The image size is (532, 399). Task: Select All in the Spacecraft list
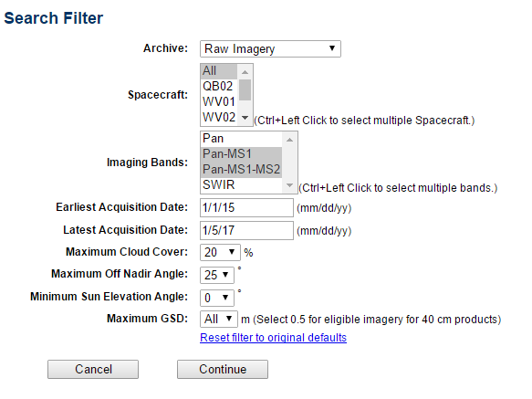219,71
